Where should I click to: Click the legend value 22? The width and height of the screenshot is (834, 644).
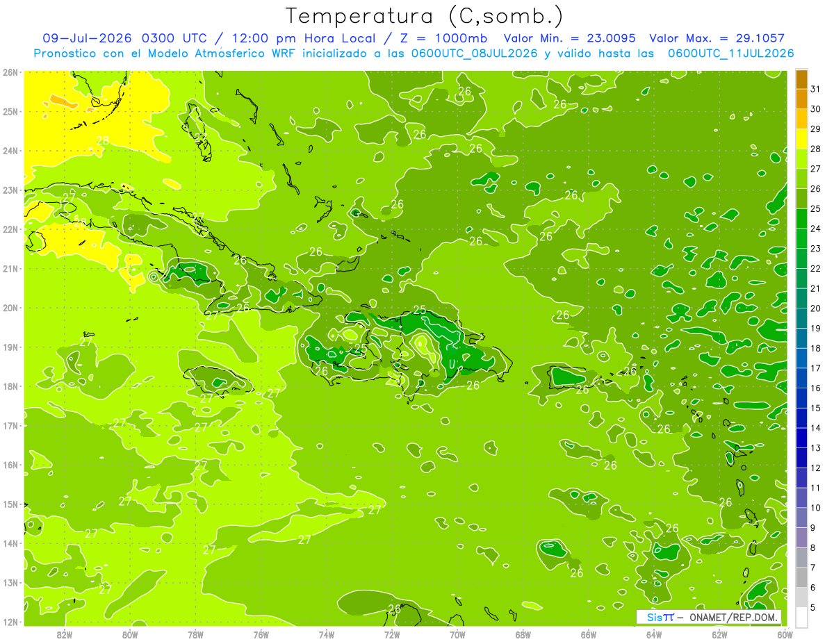point(815,269)
